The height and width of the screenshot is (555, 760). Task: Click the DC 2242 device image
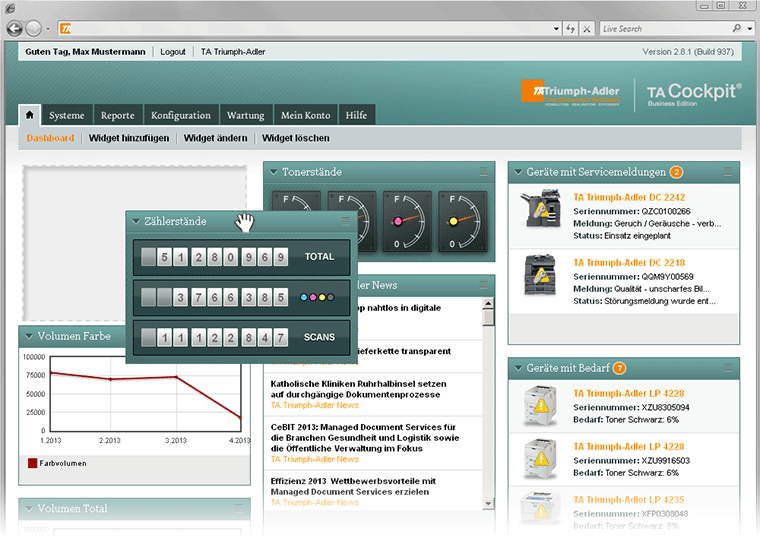tap(541, 208)
